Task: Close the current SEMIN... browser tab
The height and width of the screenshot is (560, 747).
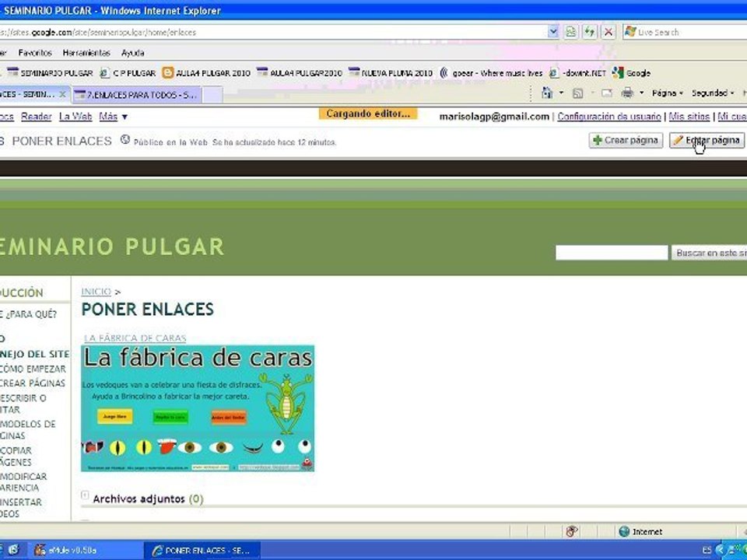Action: (62, 94)
